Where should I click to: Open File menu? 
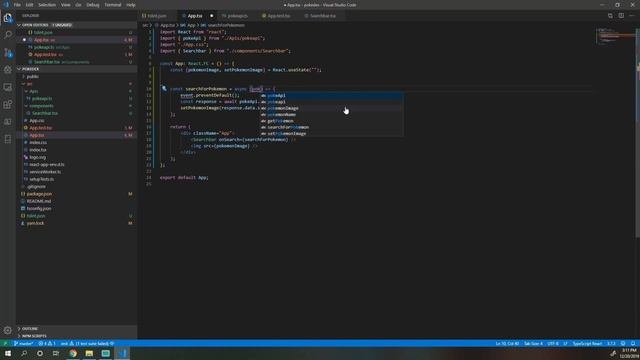point(17,5)
